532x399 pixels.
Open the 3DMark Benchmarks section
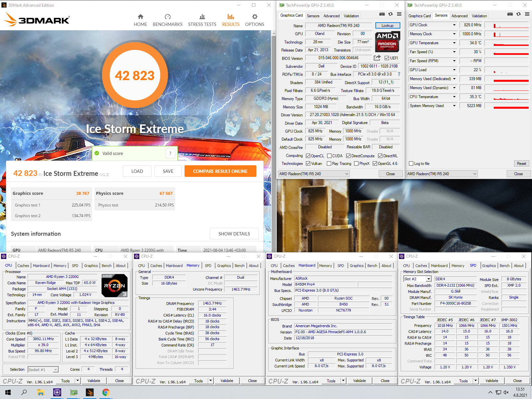168,20
